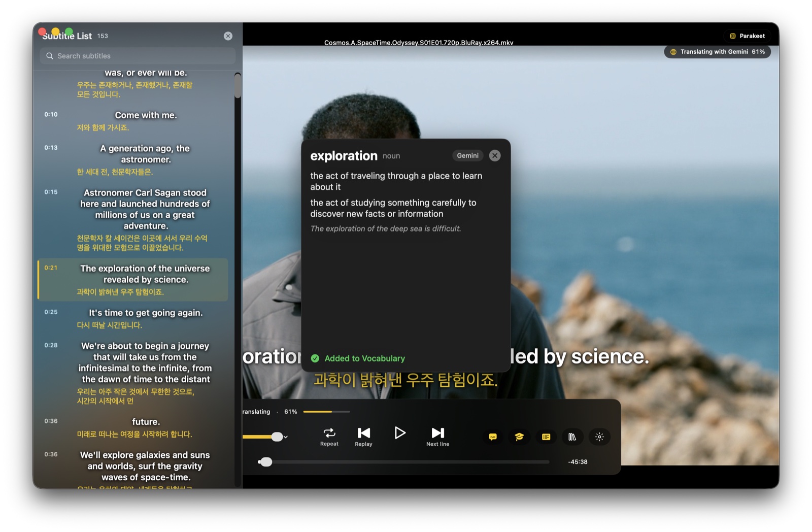Click the first definition about traveling
Image resolution: width=812 pixels, height=532 pixels.
click(x=396, y=181)
